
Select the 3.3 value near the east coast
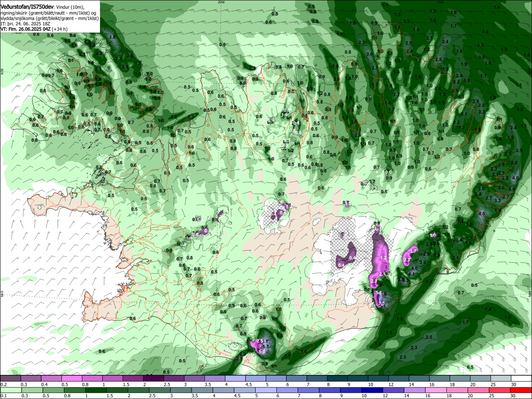[x=497, y=200]
